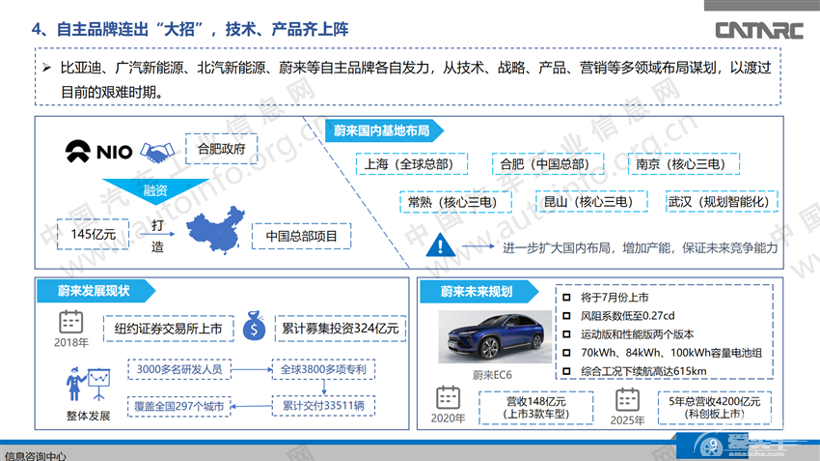Click the 2018年 calendar icon

coord(71,322)
